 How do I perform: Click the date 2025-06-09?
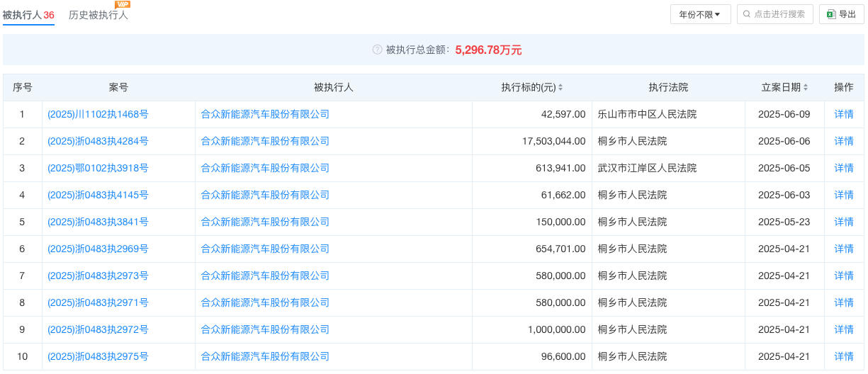coord(784,114)
